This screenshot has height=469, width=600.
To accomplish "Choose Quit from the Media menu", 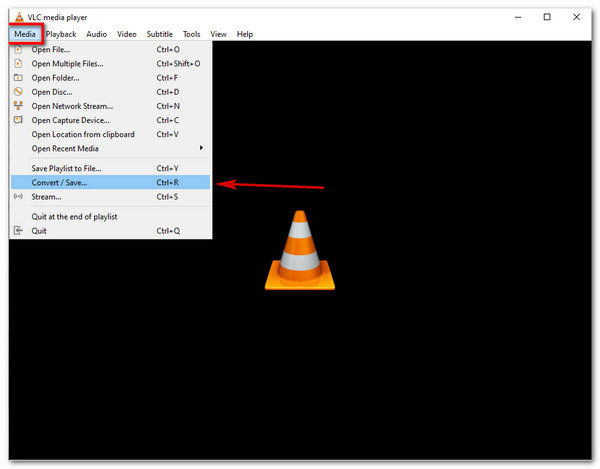I will pos(111,231).
